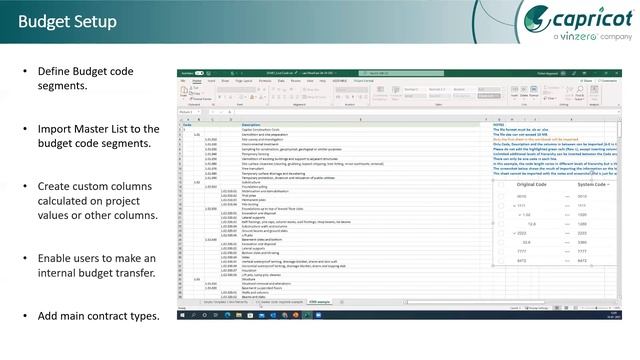The width and height of the screenshot is (640, 360).
Task: Open the Windows Start menu
Action: click(182, 315)
